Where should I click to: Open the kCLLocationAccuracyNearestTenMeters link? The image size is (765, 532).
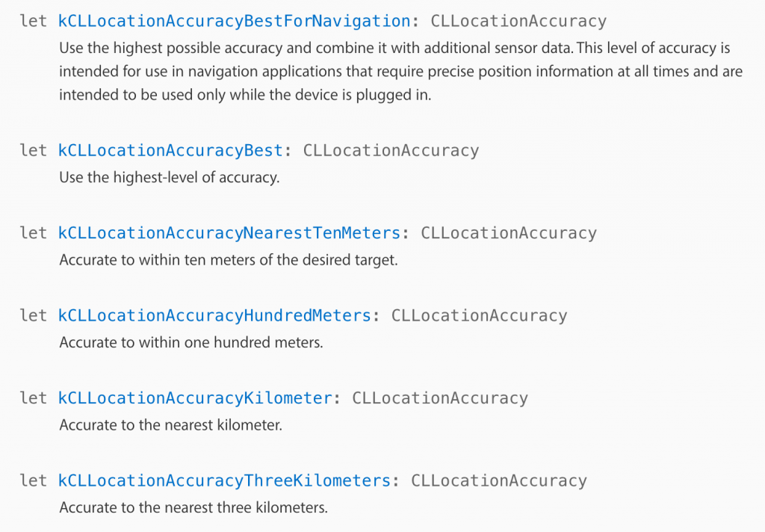(229, 233)
